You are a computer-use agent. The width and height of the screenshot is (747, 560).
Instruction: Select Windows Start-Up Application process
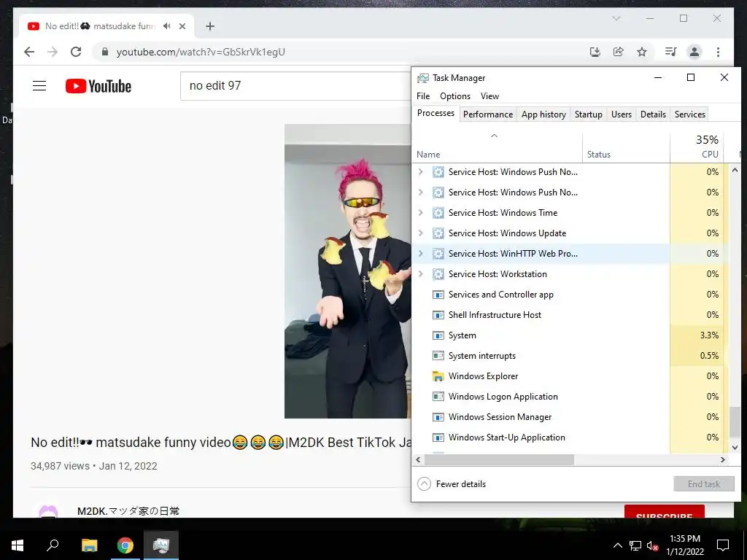click(x=570, y=437)
